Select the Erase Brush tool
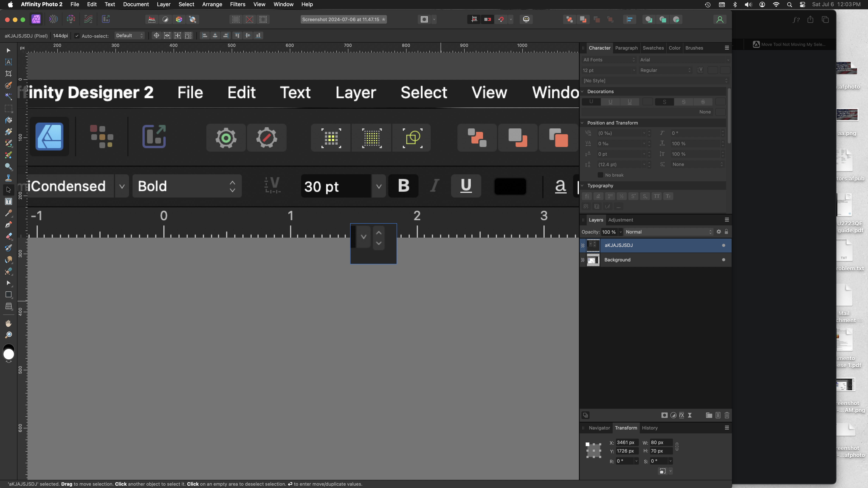 (8, 236)
